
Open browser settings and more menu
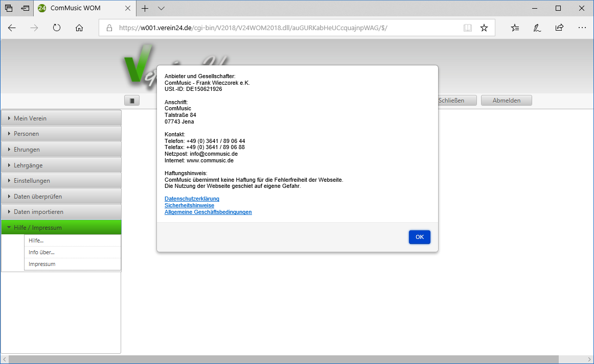click(582, 28)
